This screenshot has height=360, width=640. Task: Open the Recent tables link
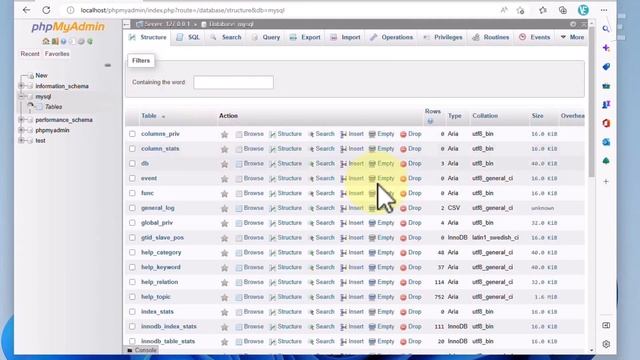tap(30, 54)
